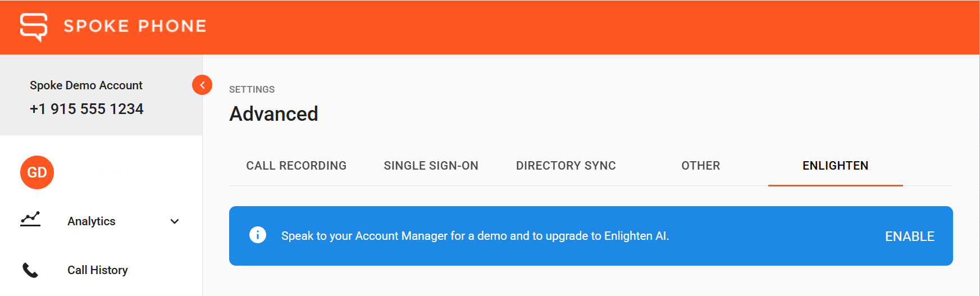Switch to the Single Sign-On tab

(x=431, y=166)
